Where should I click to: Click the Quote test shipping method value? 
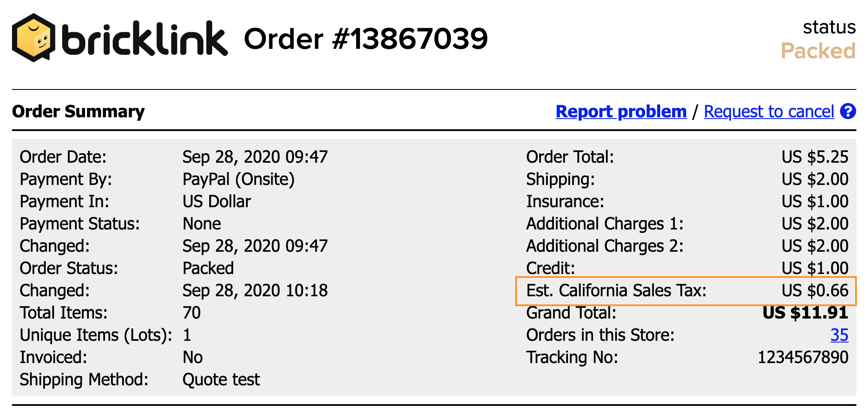[221, 380]
